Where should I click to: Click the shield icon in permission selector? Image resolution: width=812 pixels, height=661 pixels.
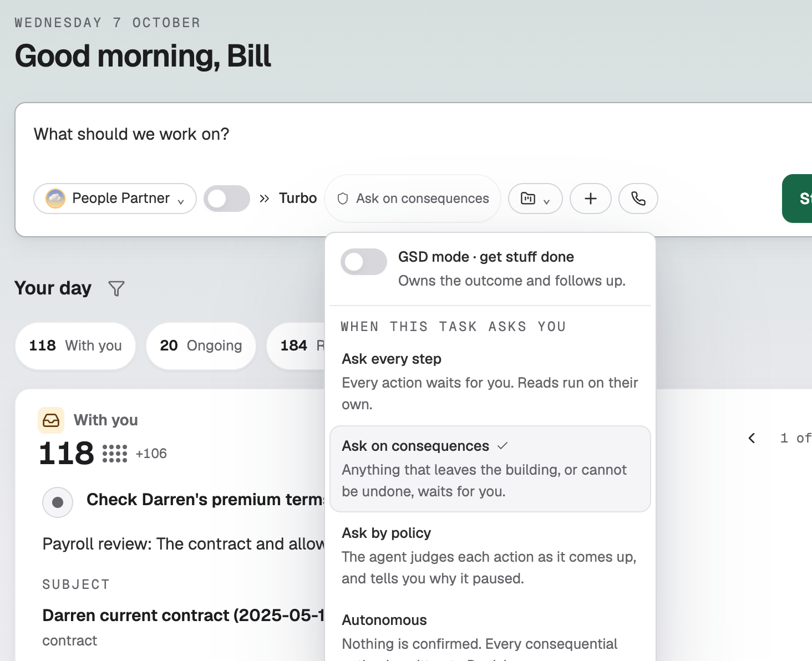(343, 199)
